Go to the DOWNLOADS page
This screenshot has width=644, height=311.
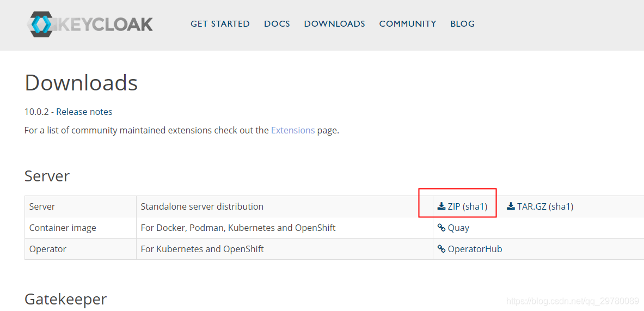pos(334,24)
